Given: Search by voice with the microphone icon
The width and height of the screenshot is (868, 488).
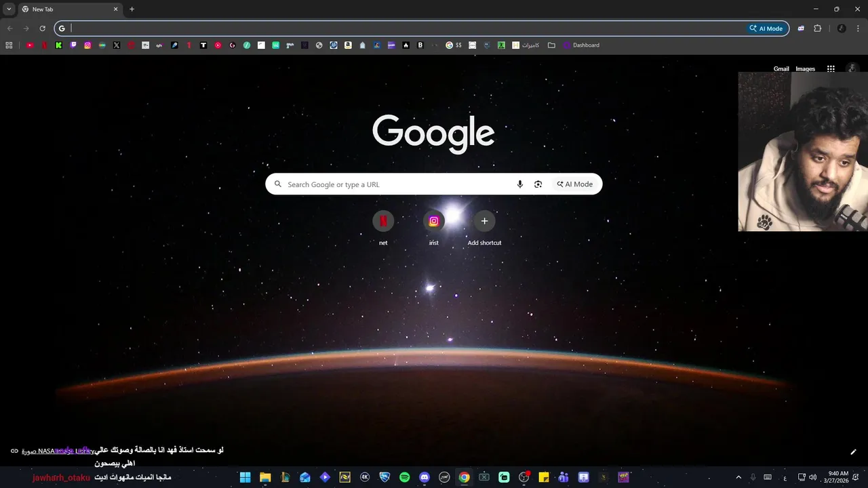Looking at the screenshot, I should tap(520, 184).
